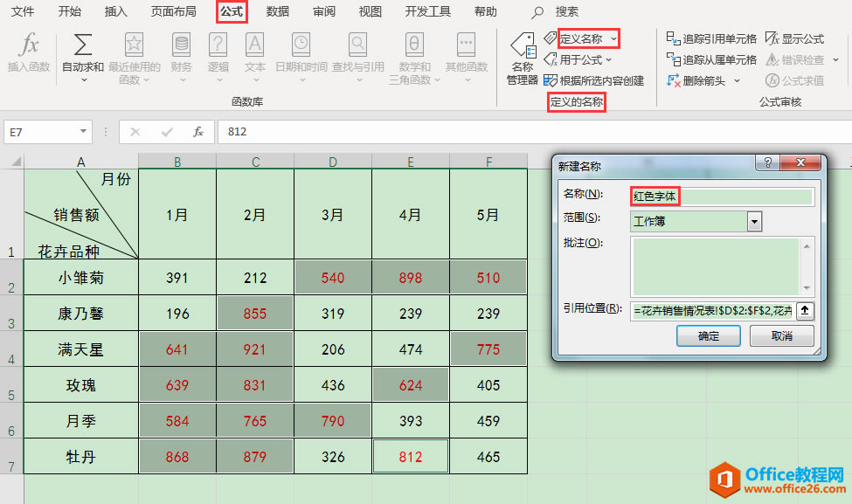Click Error Checking (错误检查)

[795, 59]
